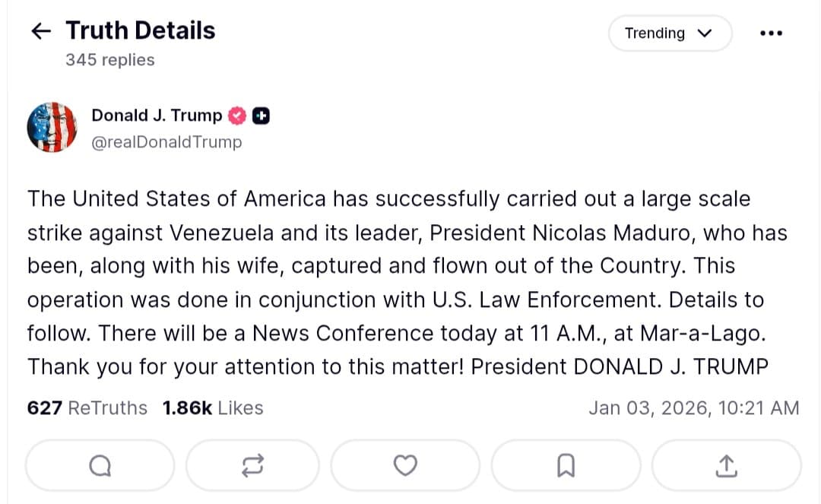Go back using the left arrow
The width and height of the screenshot is (821, 504).
[40, 30]
